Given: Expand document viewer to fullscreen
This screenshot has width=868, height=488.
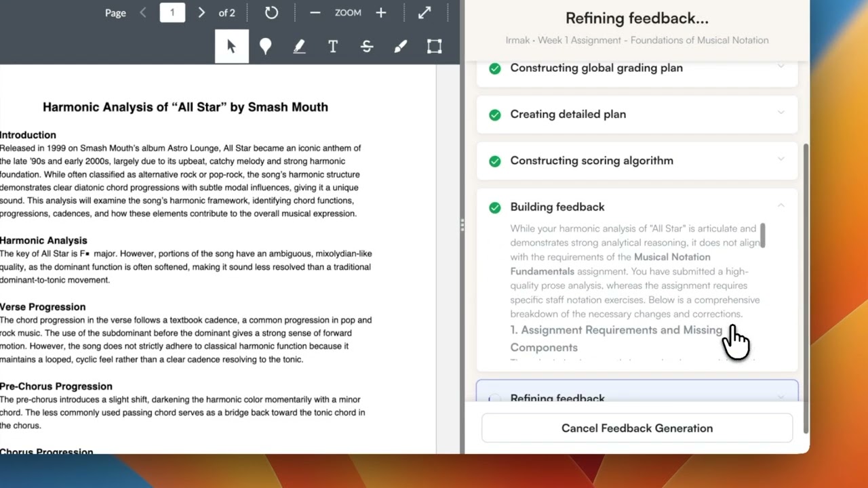Looking at the screenshot, I should pyautogui.click(x=425, y=13).
